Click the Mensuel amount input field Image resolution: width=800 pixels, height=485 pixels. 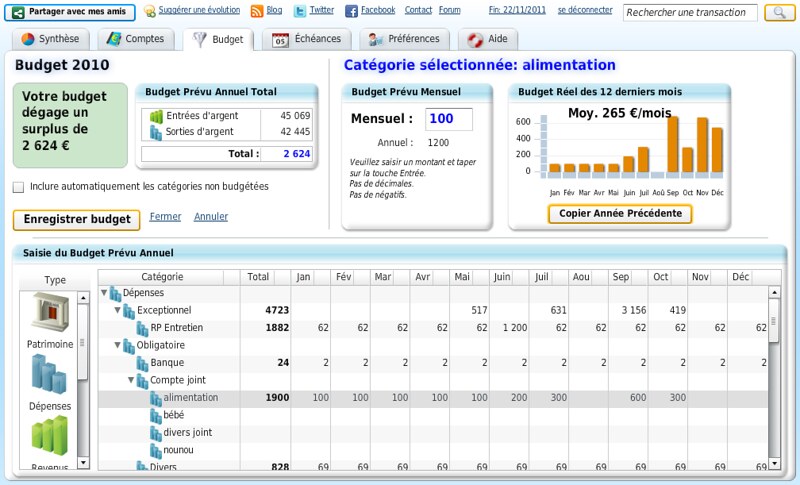click(x=449, y=119)
